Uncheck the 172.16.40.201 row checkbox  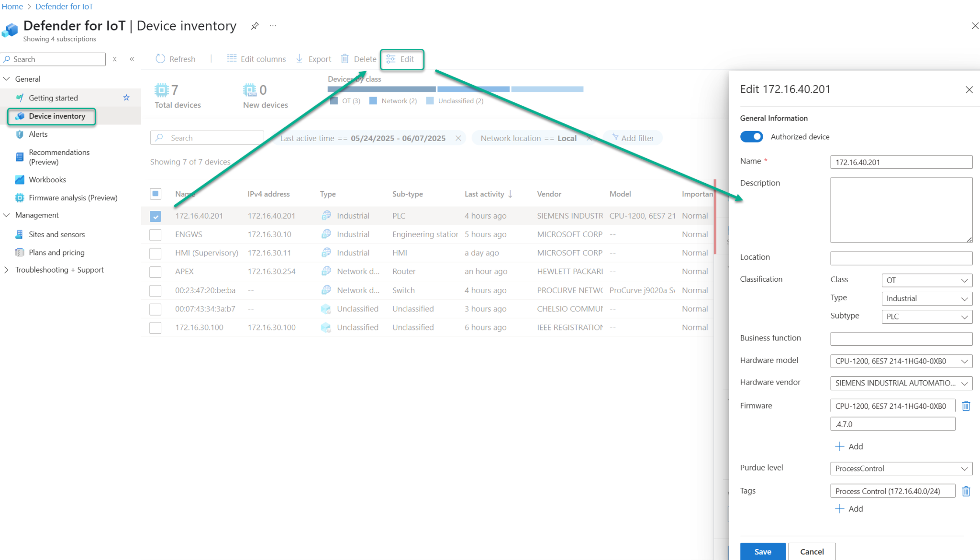click(156, 216)
